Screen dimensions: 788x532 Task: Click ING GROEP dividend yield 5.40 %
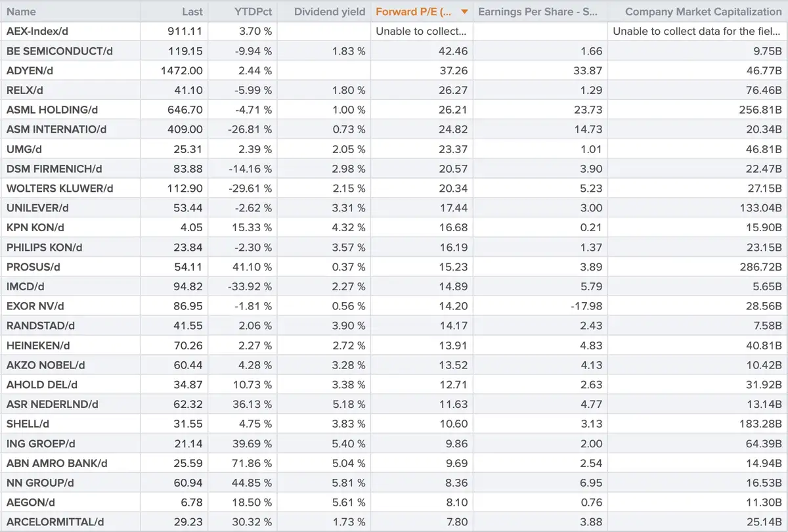349,445
